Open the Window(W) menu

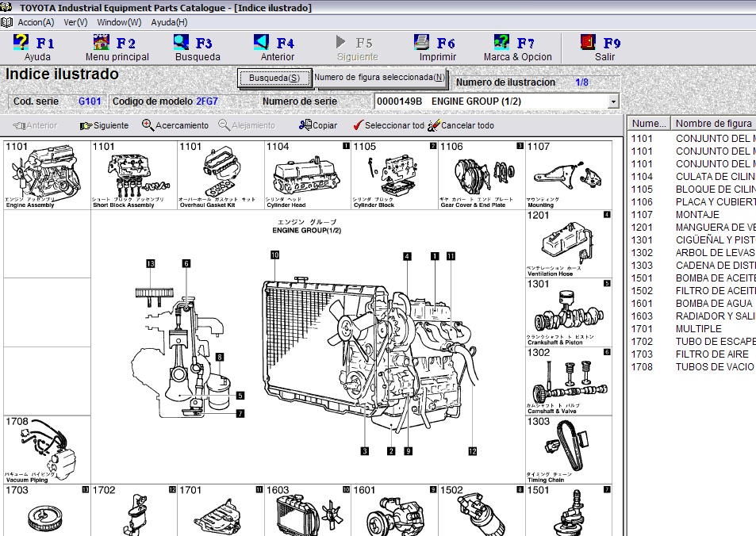click(x=119, y=22)
